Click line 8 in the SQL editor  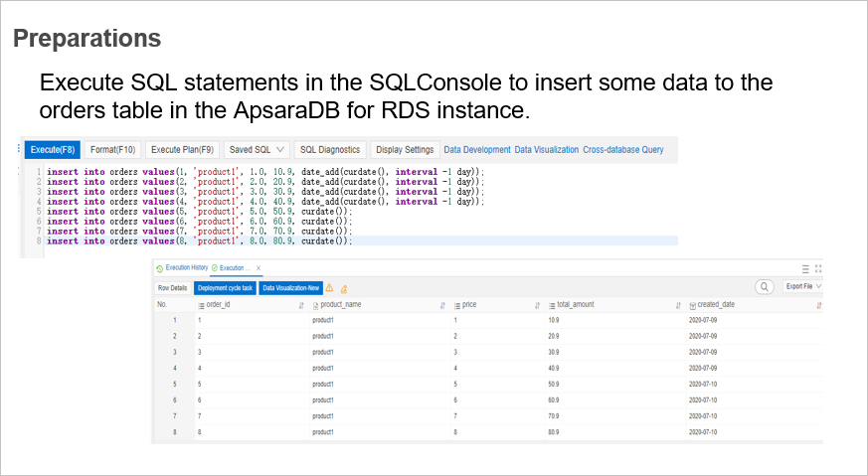(x=199, y=241)
